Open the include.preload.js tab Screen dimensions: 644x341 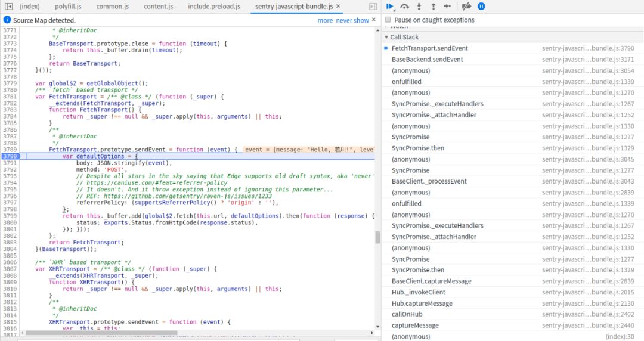point(214,6)
